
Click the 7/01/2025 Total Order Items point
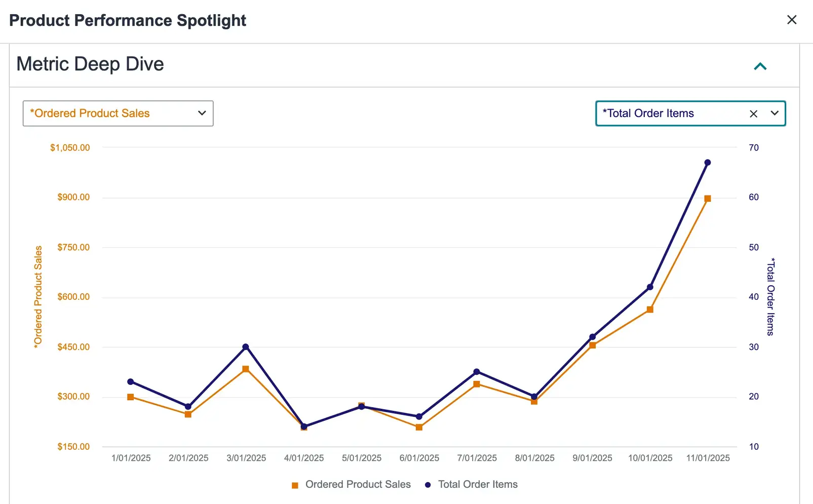coord(477,372)
